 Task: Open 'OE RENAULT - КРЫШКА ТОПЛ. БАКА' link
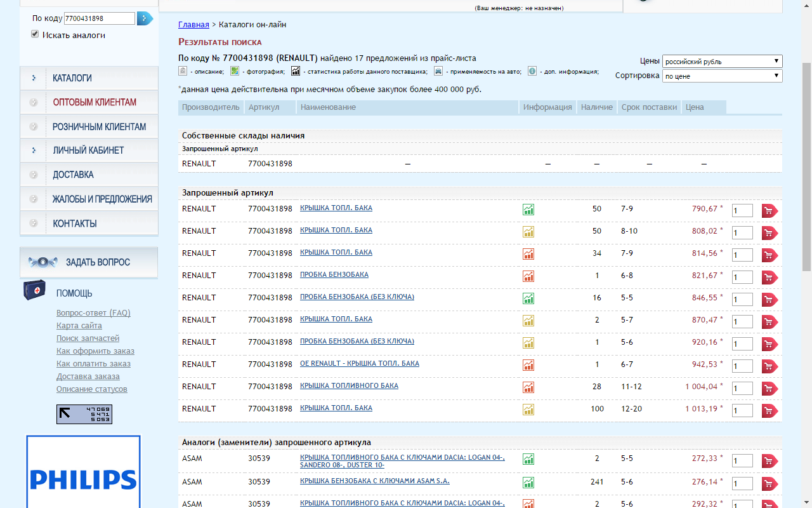coord(360,364)
